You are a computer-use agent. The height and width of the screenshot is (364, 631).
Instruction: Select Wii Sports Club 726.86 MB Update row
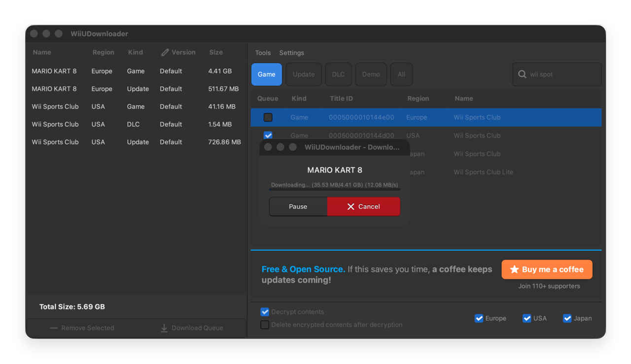137,142
